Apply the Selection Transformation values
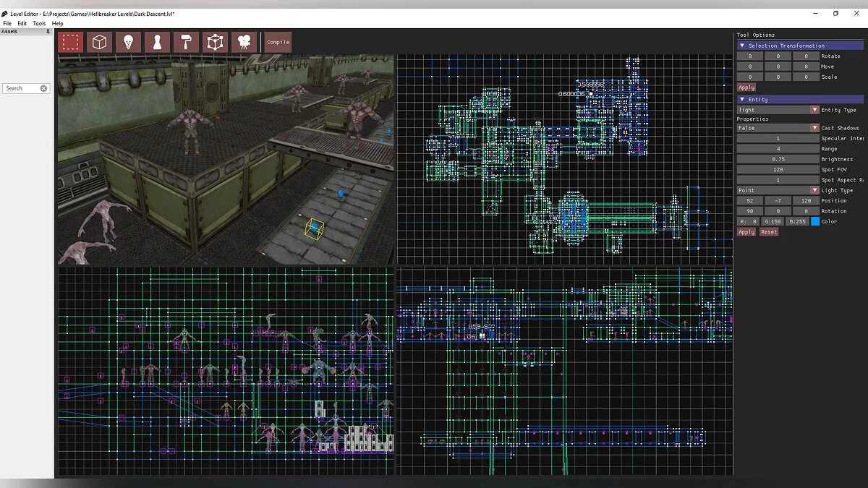The height and width of the screenshot is (488, 868). pyautogui.click(x=746, y=87)
